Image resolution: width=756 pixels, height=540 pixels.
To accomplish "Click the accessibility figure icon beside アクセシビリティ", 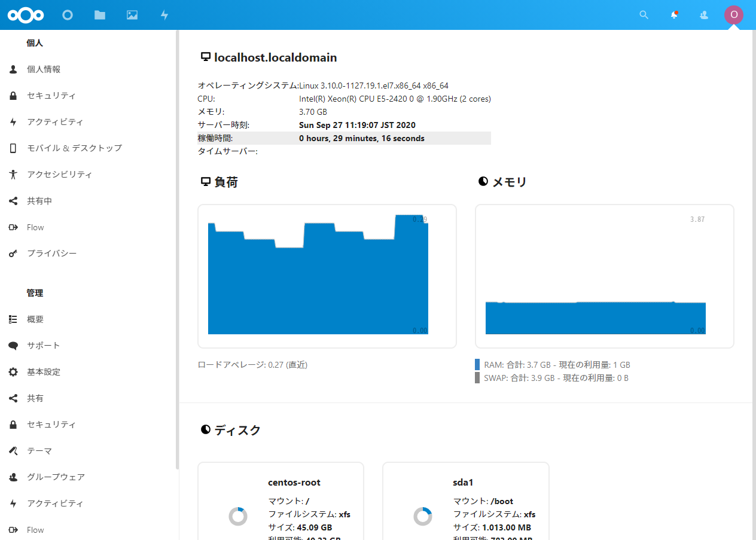I will (13, 175).
